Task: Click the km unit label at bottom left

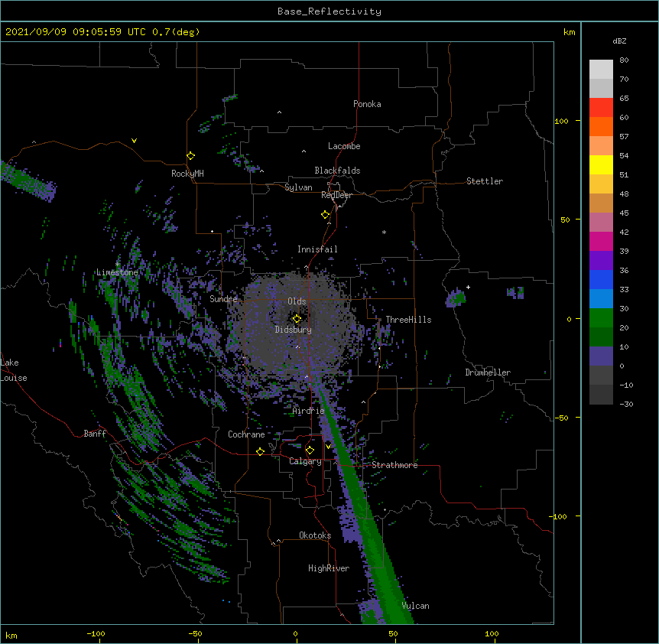Action: (11, 636)
